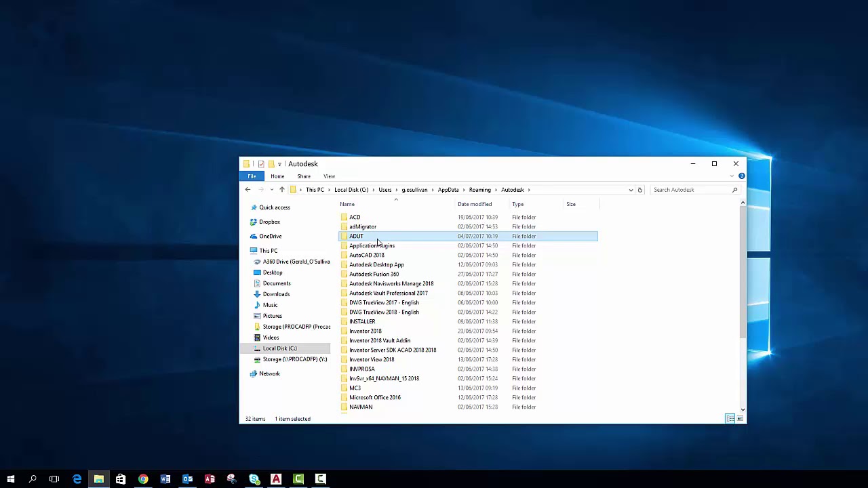868x488 pixels.
Task: Go back with the navigation back arrow
Action: point(248,190)
